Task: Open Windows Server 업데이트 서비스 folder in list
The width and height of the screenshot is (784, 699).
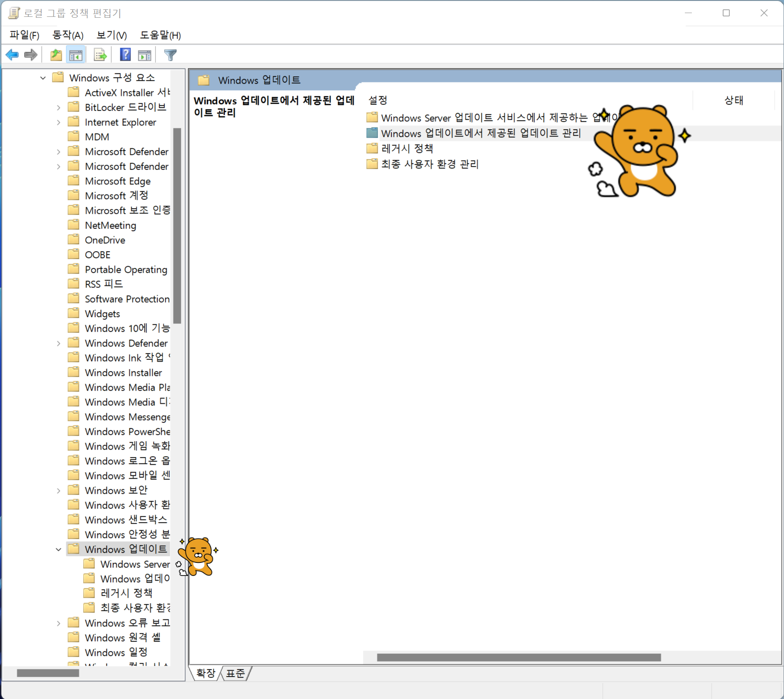Action: coord(494,117)
